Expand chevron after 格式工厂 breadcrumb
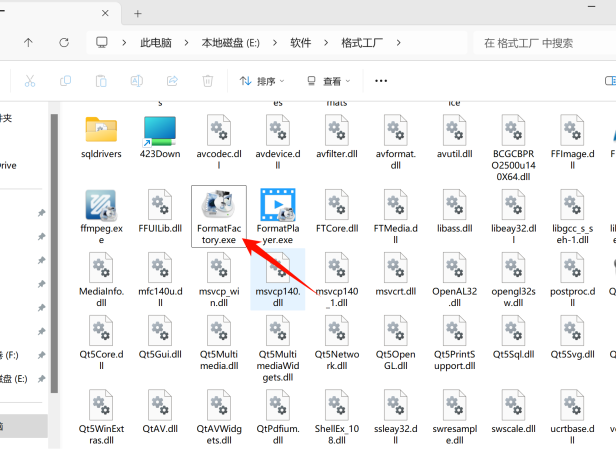This screenshot has height=462, width=616. coord(398,42)
